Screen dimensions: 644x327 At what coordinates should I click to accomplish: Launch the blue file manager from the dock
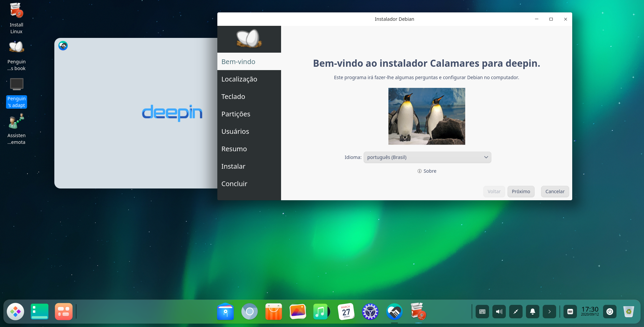click(x=225, y=312)
